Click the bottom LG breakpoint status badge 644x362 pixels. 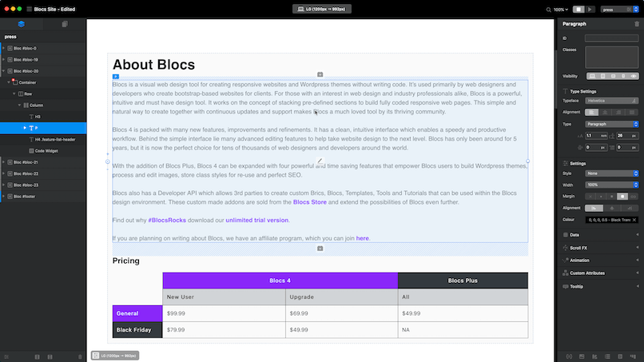point(115,356)
